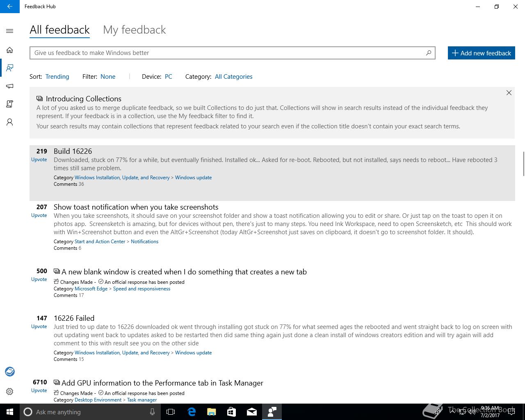Upvote the '16226 Failed' feedback
Screen dimensions: 525x420
pyautogui.click(x=39, y=326)
